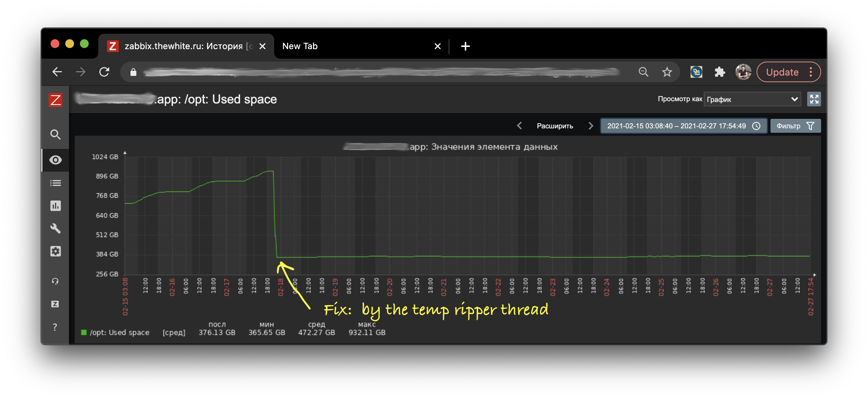868x399 pixels.
Task: Open Administration gear icon in sidebar
Action: point(55,251)
